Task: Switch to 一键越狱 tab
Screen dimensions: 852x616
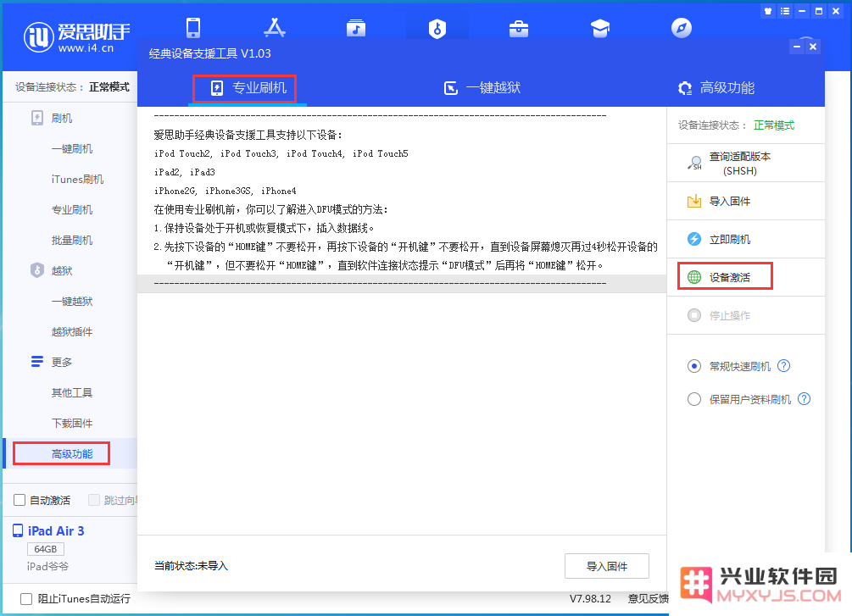Action: (x=482, y=88)
